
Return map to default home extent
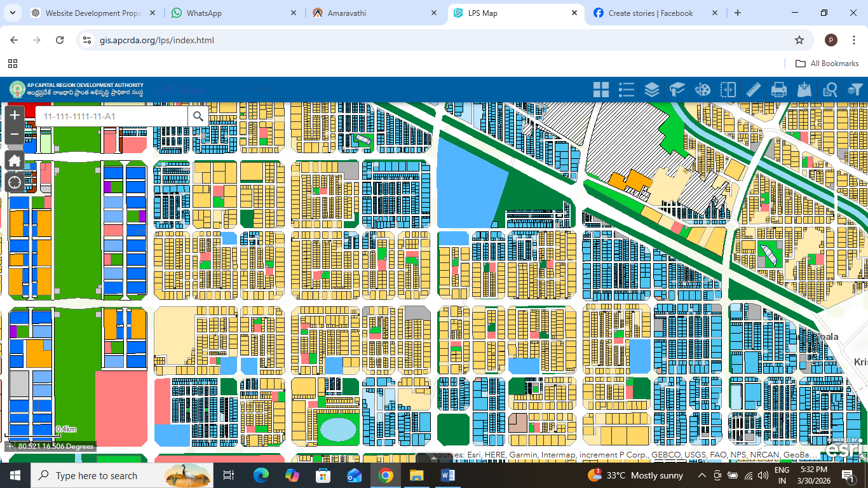(x=15, y=160)
